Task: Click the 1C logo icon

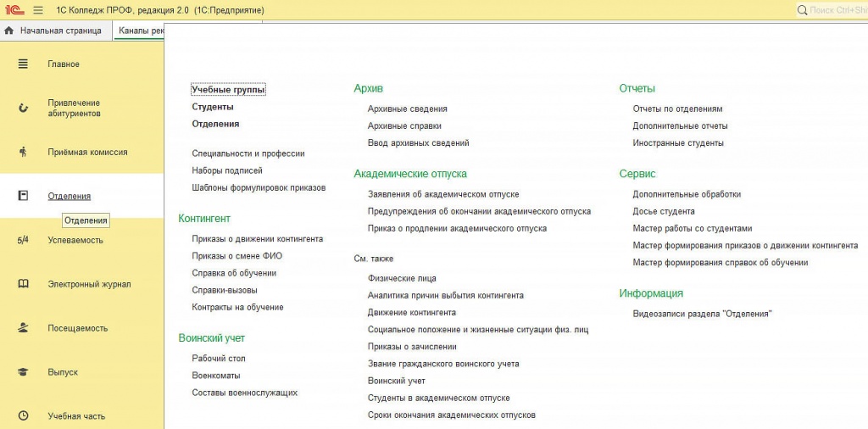Action: (x=14, y=10)
